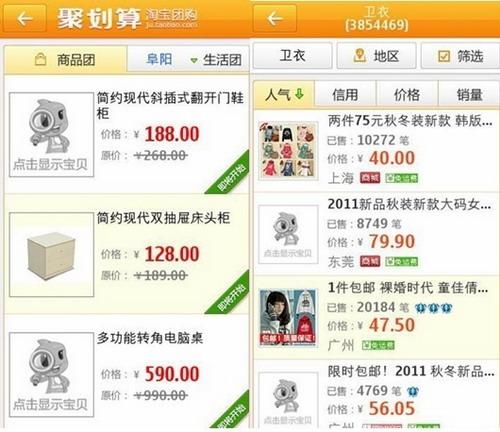Viewport: 500px width, 432px height.
Task: Tap the location pin icon for 地区
Action: coord(359,56)
